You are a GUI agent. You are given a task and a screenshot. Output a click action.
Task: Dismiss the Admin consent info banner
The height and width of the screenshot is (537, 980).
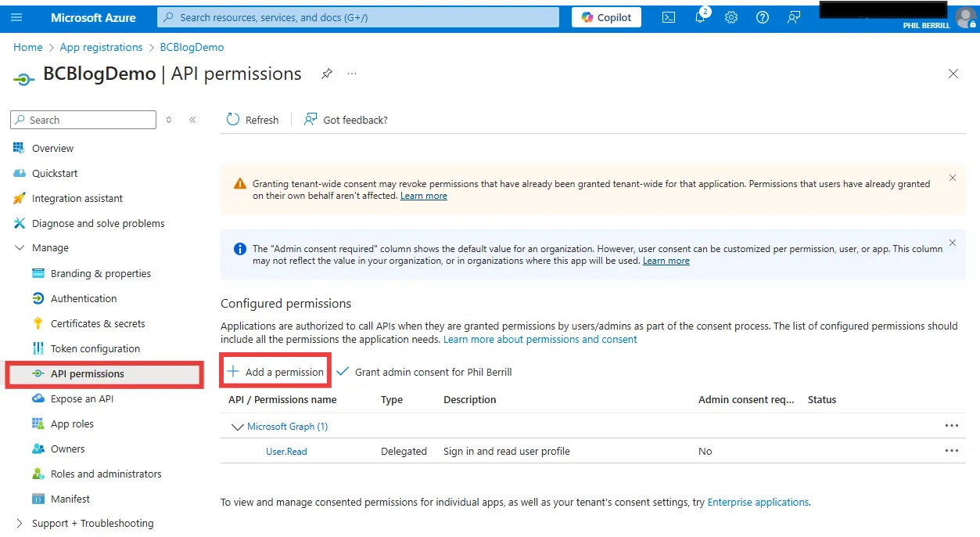pos(953,243)
